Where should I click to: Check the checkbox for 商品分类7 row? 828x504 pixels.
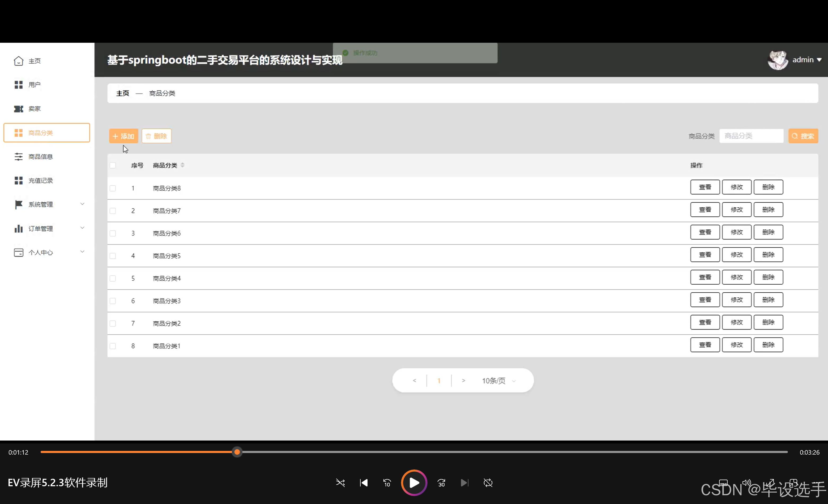click(x=113, y=211)
